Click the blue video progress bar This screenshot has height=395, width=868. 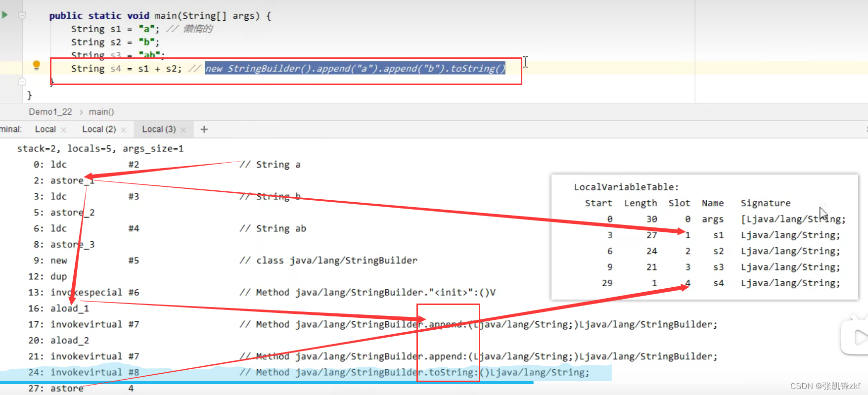tap(267, 382)
